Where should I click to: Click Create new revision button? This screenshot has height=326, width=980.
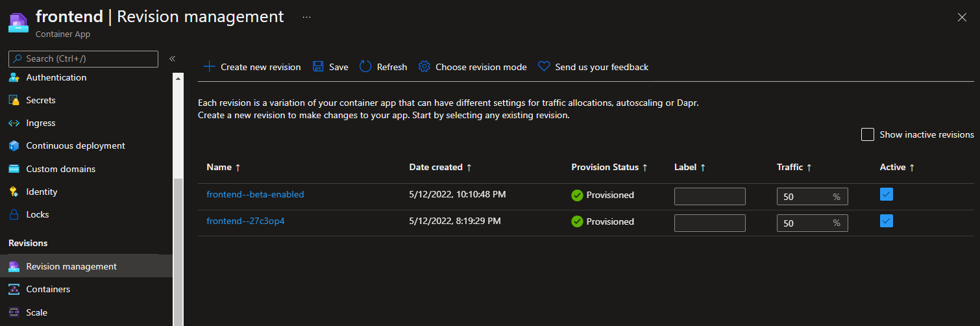252,67
